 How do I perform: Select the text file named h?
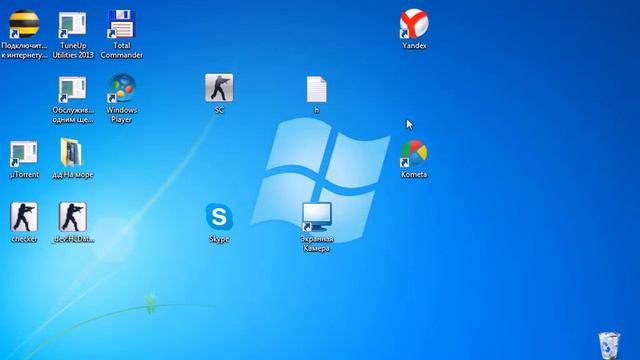point(317,89)
